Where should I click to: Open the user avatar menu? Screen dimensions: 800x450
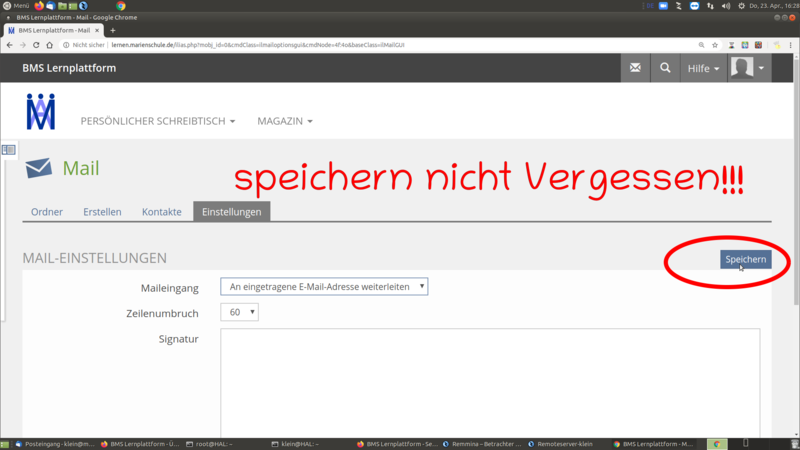coord(748,68)
